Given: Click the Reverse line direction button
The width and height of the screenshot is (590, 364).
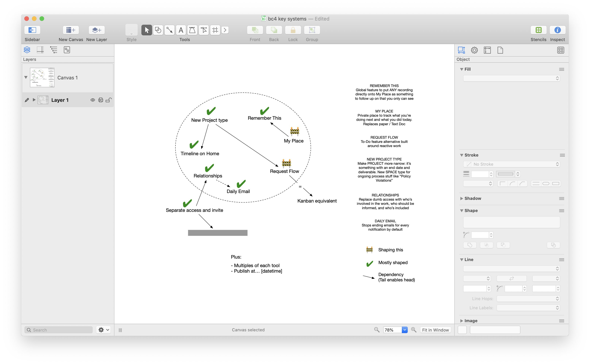Looking at the screenshot, I should pos(511,279).
